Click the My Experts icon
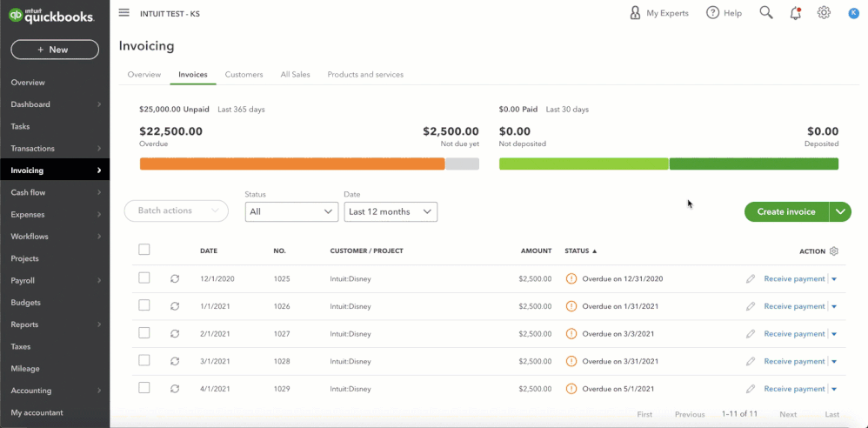The image size is (868, 428). click(x=636, y=13)
